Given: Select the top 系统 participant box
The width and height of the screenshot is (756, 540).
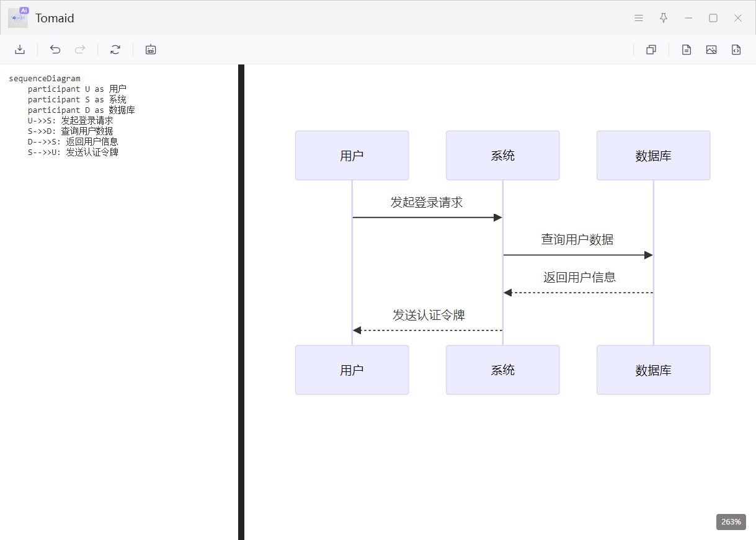Looking at the screenshot, I should point(502,156).
